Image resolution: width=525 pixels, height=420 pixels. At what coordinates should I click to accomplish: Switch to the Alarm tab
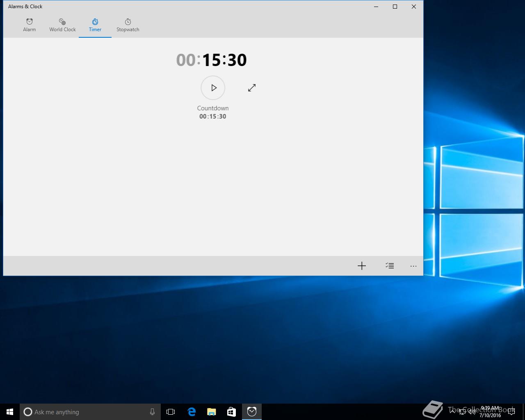tap(30, 25)
